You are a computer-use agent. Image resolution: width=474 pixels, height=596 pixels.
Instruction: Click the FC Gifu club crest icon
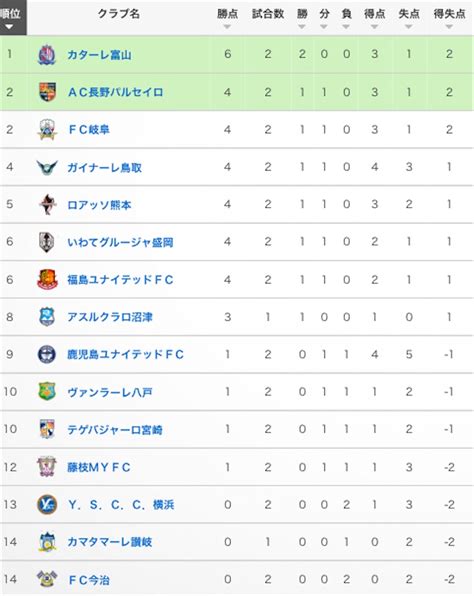(47, 129)
